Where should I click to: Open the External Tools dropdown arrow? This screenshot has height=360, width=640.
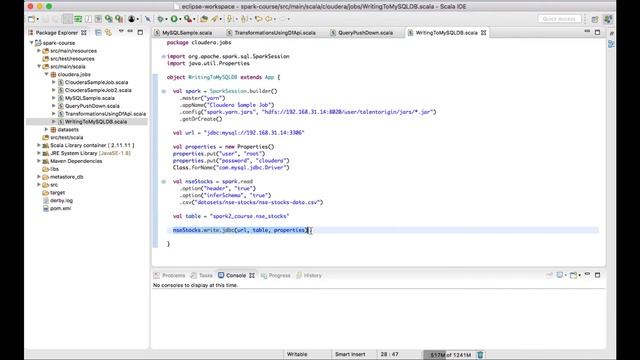tap(194, 19)
